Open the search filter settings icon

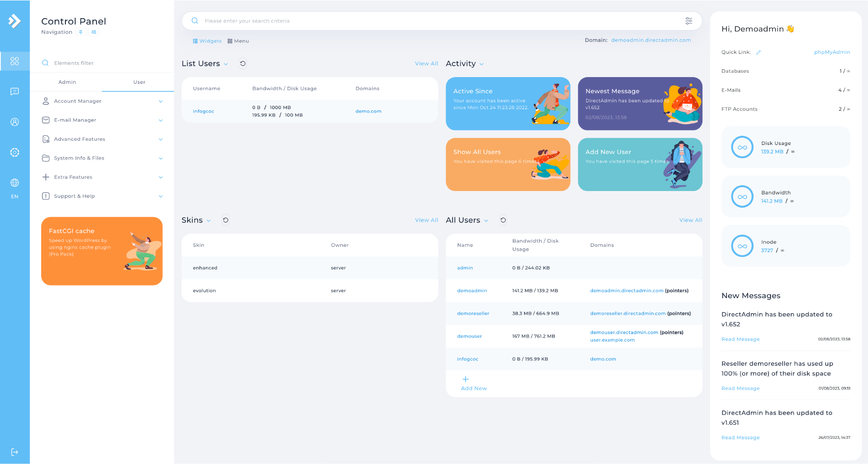tap(688, 21)
